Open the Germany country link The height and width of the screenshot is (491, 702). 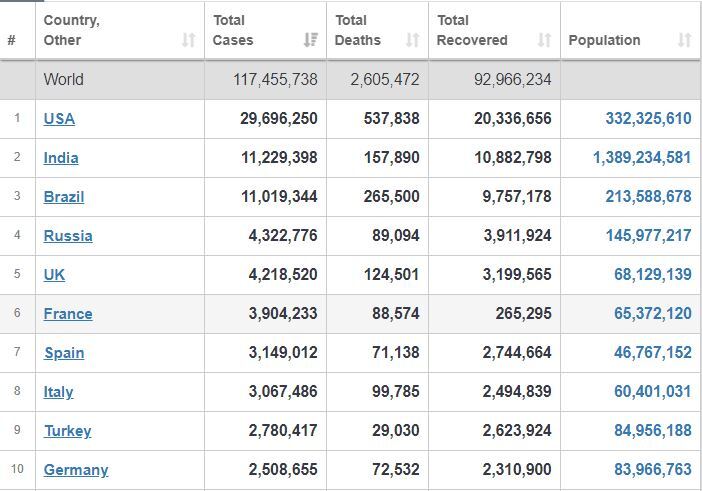pos(76,470)
